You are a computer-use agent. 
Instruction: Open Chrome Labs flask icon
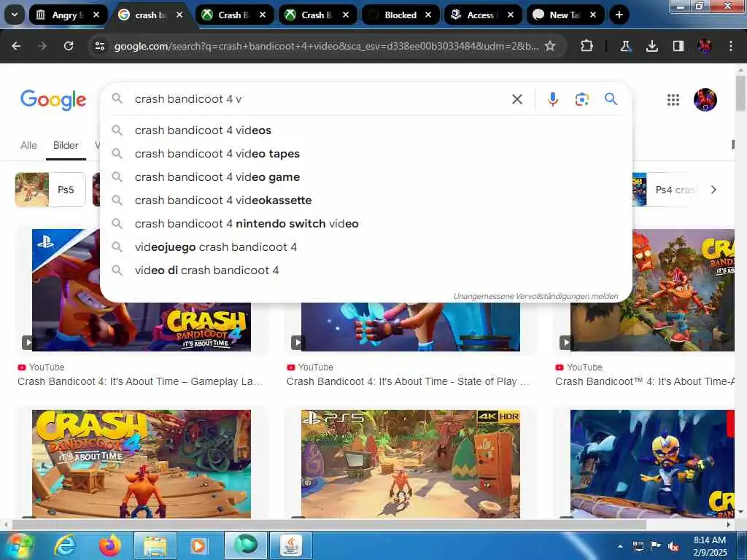[x=625, y=46]
